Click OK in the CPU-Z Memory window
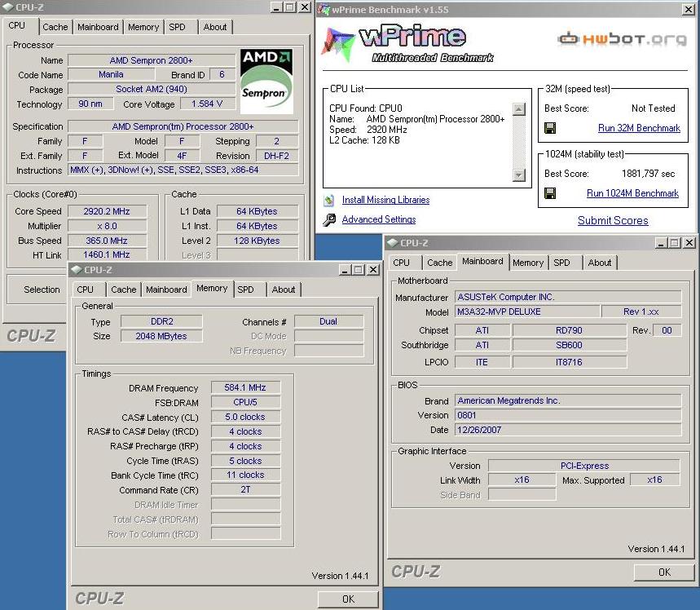700x610 pixels. pyautogui.click(x=348, y=599)
